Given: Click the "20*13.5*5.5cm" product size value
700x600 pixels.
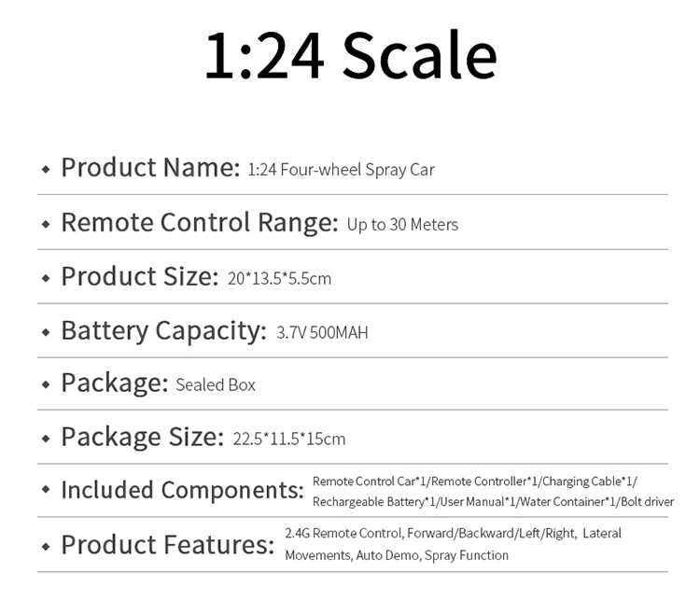Looking at the screenshot, I should pyautogui.click(x=279, y=278).
